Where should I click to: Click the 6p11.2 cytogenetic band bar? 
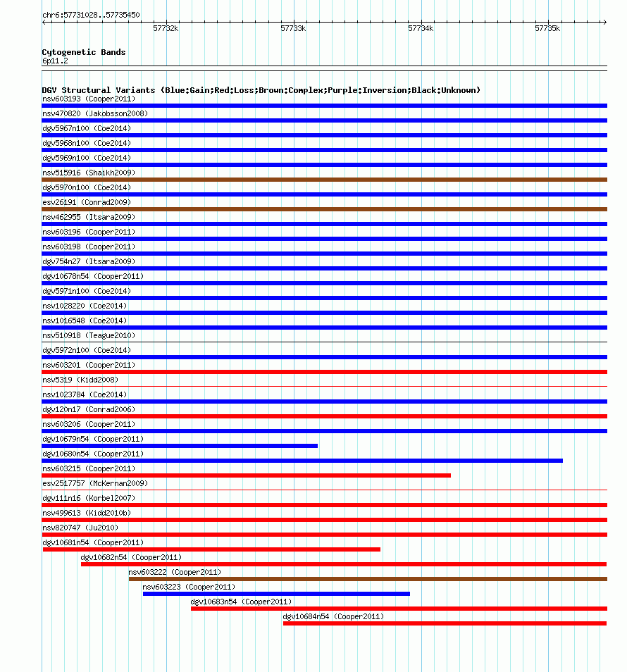pos(325,68)
